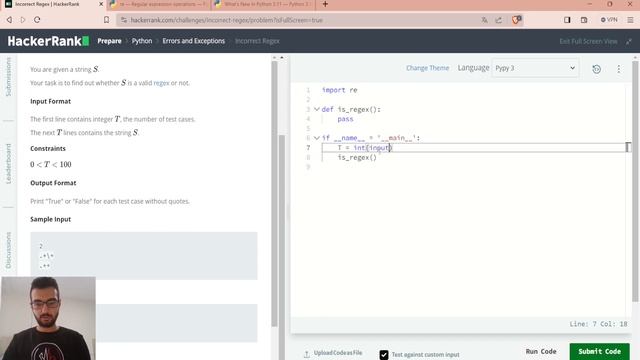Open a new browser tab with plus
Screen dimensions: 640x360
[x=325, y=4]
